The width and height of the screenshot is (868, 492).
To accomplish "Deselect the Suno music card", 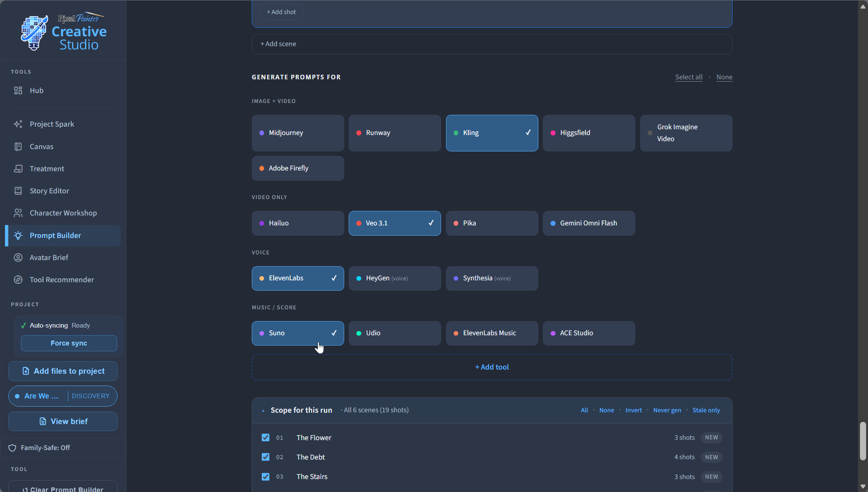I will point(298,333).
